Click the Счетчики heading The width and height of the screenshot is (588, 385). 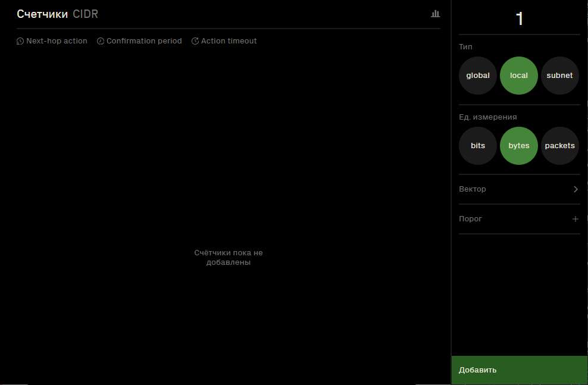pyautogui.click(x=42, y=14)
